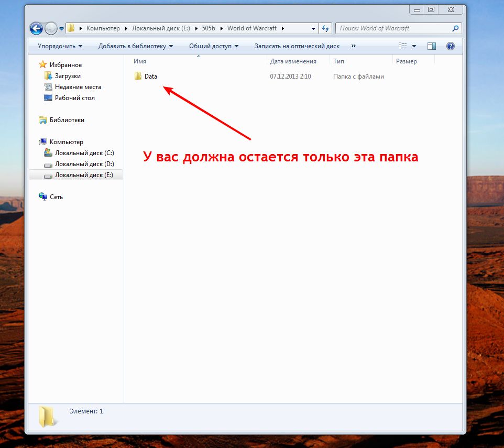
Task: Sort by Дата изменения column header
Action: click(293, 61)
